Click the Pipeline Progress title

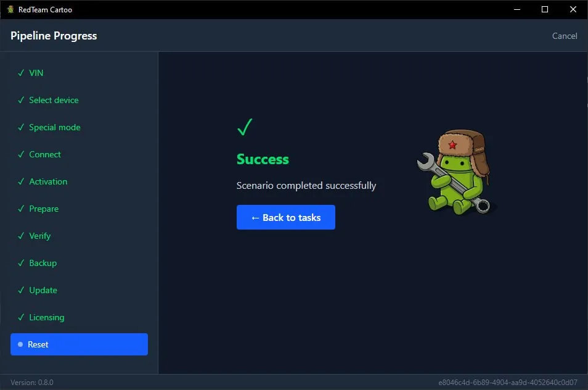click(x=54, y=36)
